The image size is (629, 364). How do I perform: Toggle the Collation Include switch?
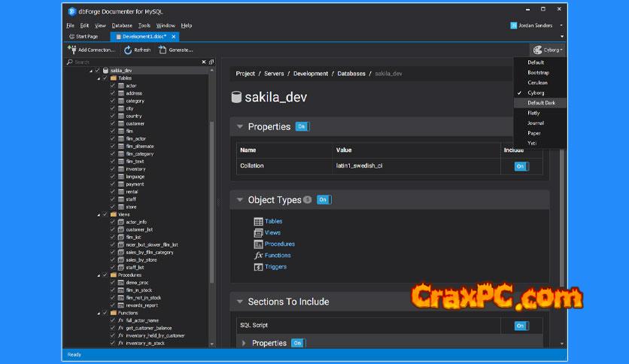coord(521,166)
